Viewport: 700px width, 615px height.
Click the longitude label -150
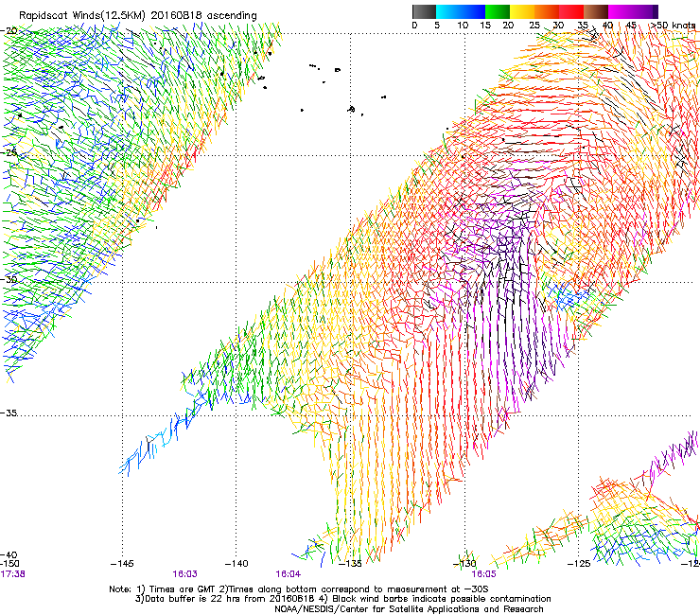(9, 564)
